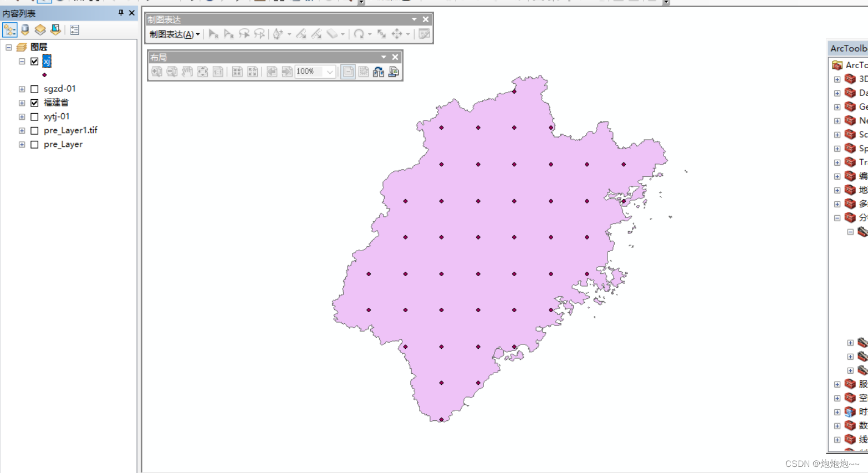Select the representation Move tool
This screenshot has height=473, width=868.
tap(397, 34)
